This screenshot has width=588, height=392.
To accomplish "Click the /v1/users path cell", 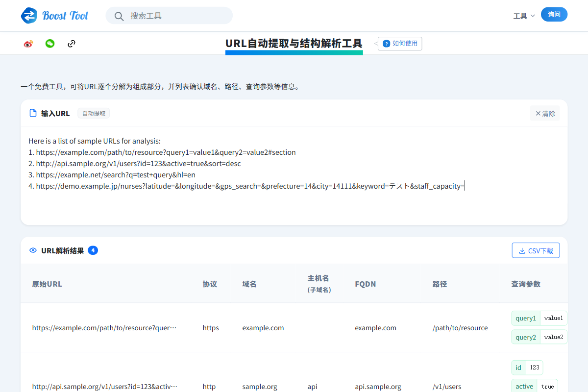I will click(447, 387).
